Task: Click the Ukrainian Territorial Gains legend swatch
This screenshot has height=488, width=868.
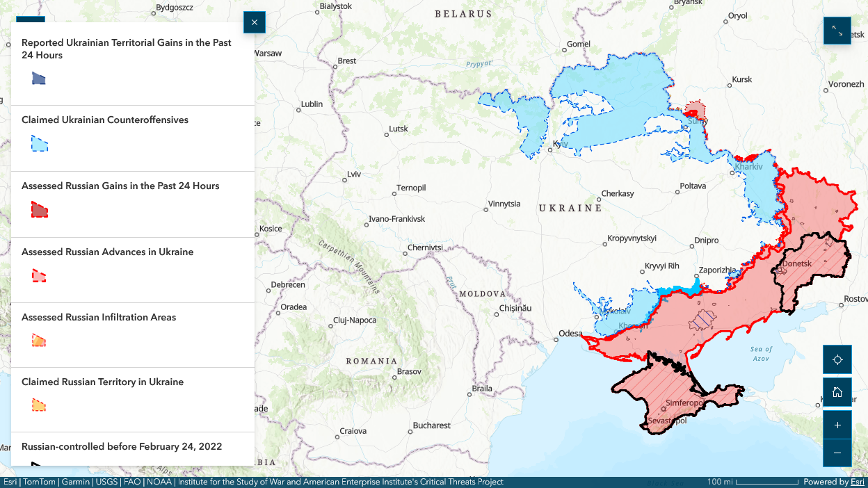Action: tap(39, 79)
